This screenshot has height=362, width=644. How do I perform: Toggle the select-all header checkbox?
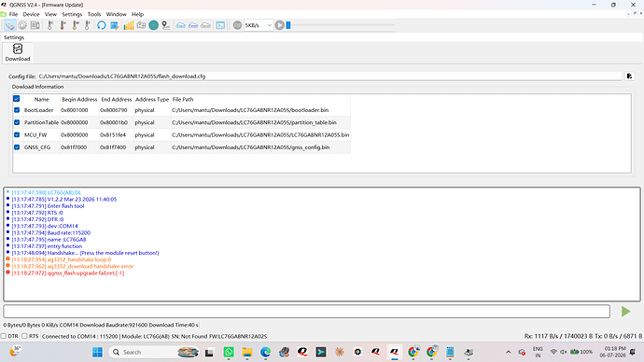[17, 99]
